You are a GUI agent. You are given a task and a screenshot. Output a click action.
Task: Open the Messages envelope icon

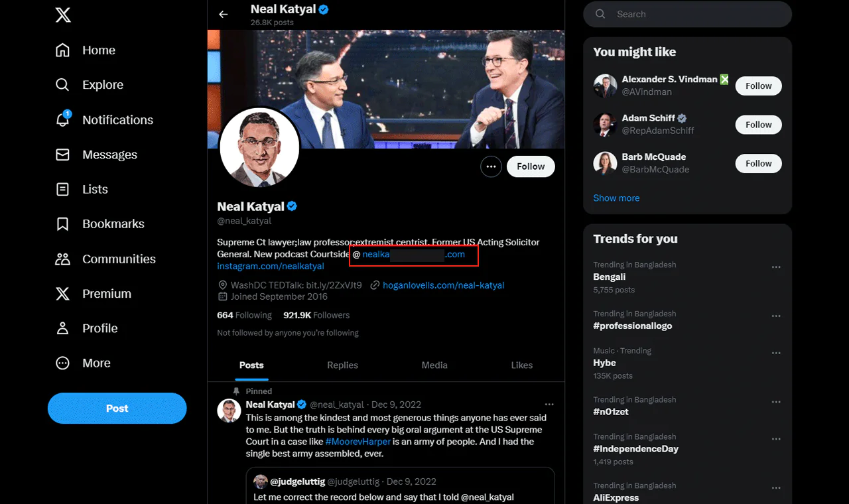coord(62,155)
